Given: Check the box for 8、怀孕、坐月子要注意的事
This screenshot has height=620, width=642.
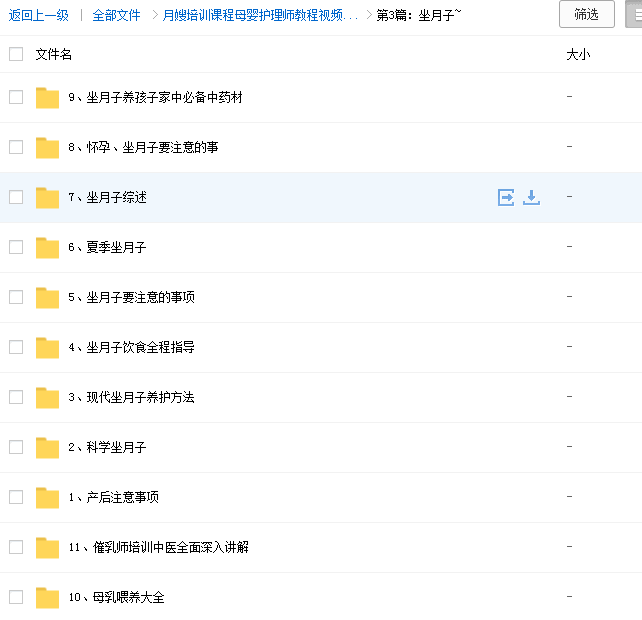Looking at the screenshot, I should tap(16, 147).
